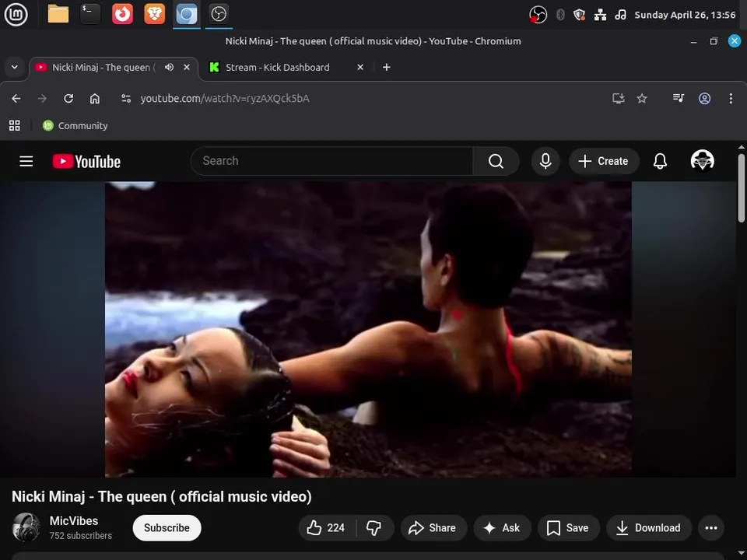Launch the Terminal from the panel
Viewport: 747px width, 560px height.
click(x=90, y=14)
